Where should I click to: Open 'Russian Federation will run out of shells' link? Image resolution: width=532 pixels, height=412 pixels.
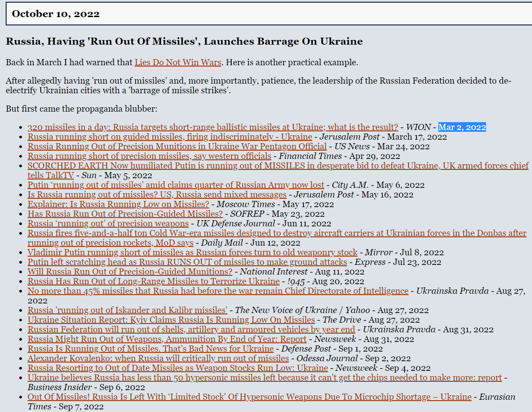(191, 329)
